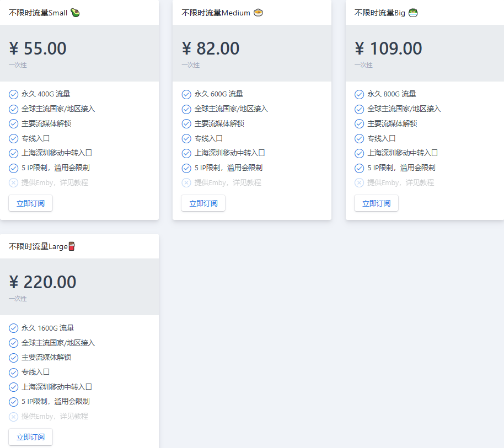Click the X icon beside Emby in Medium plan
This screenshot has width=504, height=448.
[186, 183]
